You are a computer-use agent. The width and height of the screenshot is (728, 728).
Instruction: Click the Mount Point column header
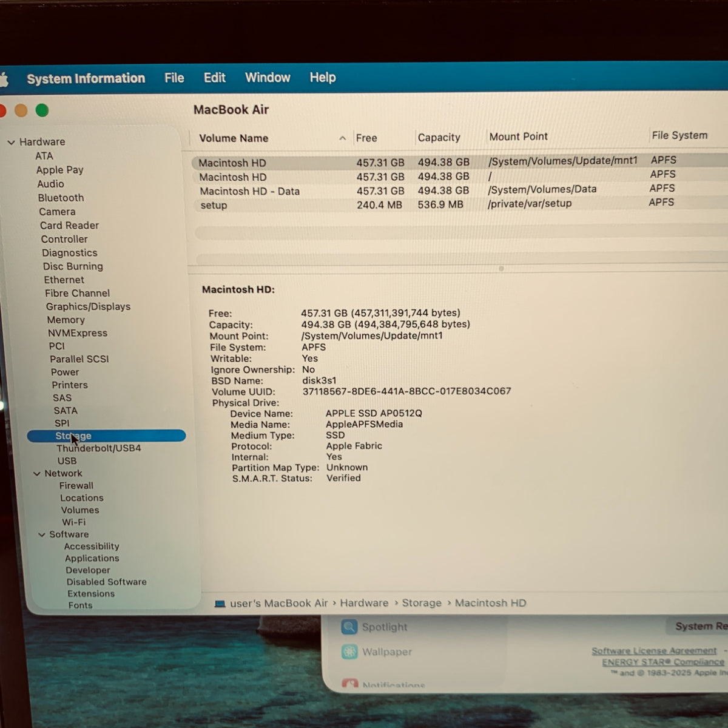tap(518, 136)
